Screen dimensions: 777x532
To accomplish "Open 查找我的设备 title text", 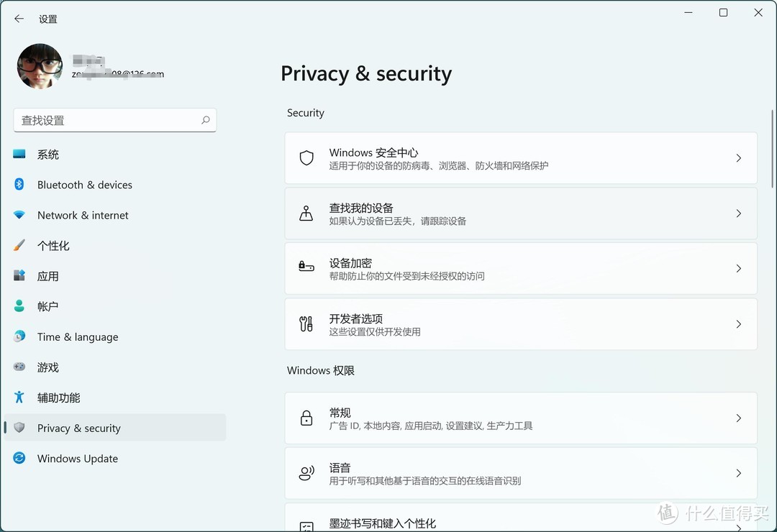I will pyautogui.click(x=361, y=208).
